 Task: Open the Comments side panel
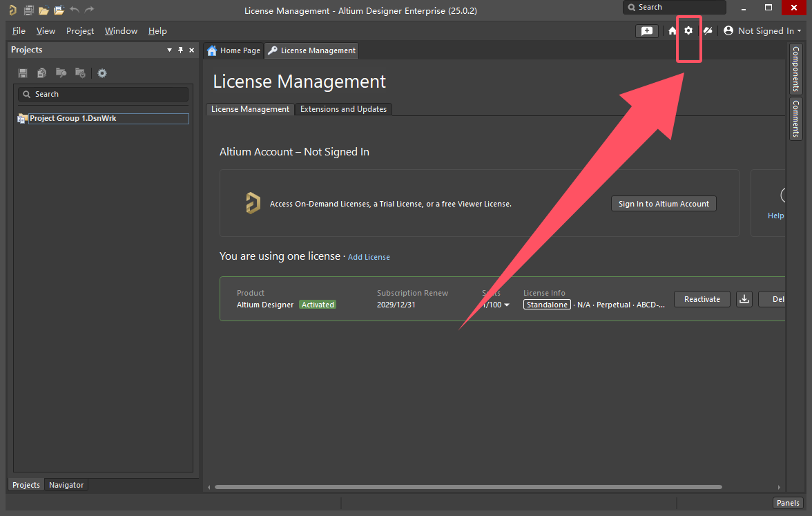click(x=795, y=118)
